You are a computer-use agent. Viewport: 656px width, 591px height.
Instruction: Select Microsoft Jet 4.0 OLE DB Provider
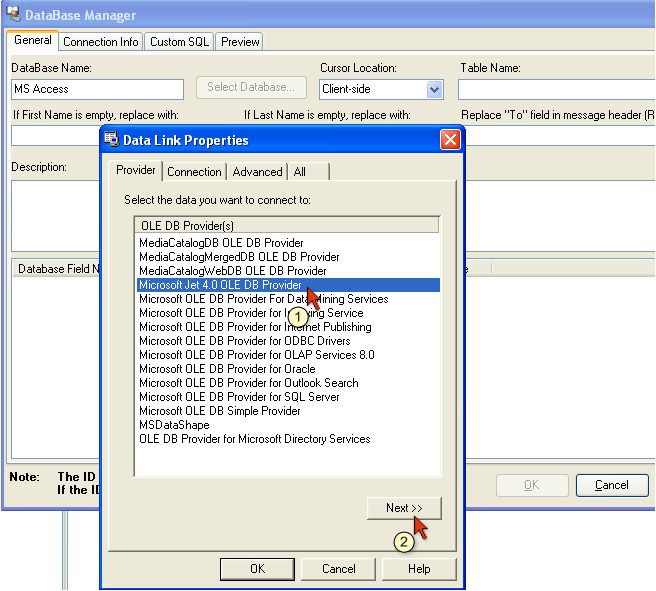tap(288, 285)
